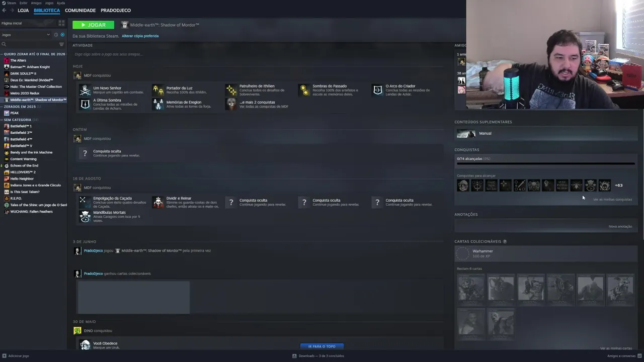Open the PradoDjeco link in 3 DE JUNHO entry
Screen dimensions: 644x362
[93, 250]
